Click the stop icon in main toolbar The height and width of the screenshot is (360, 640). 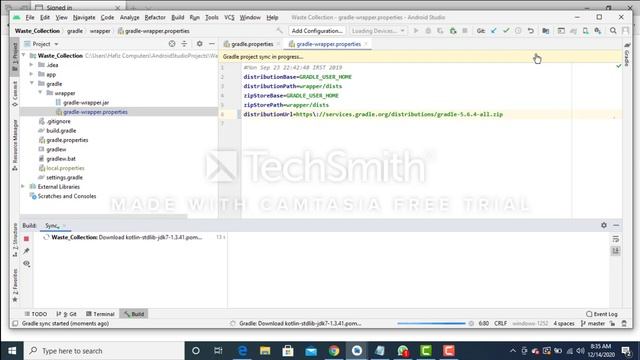click(x=464, y=31)
